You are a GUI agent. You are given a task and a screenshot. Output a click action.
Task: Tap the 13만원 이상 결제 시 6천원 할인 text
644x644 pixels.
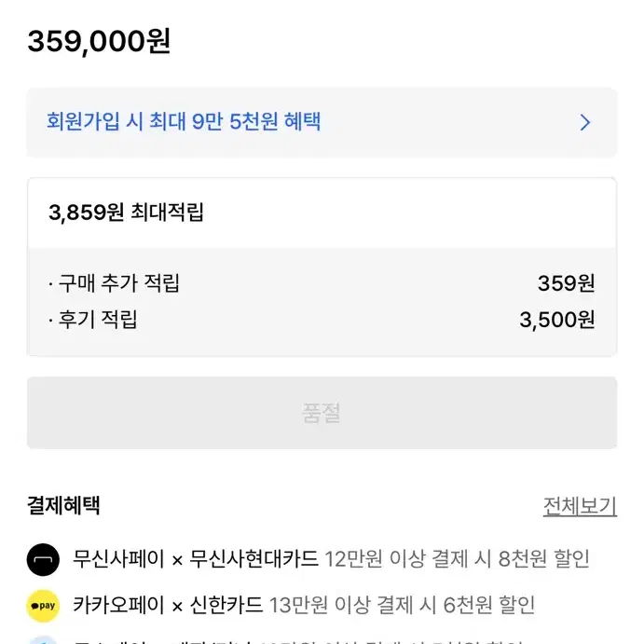coord(402,606)
